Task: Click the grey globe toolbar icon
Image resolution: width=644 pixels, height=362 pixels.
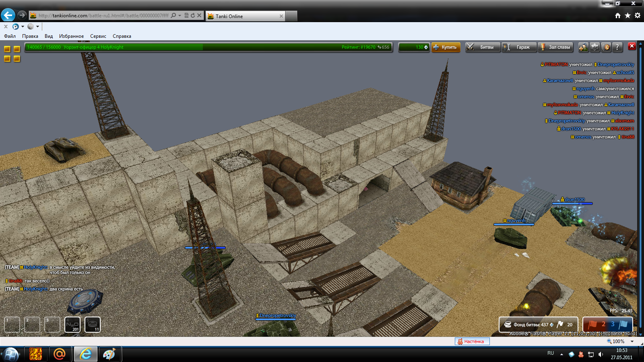Action: (31, 27)
